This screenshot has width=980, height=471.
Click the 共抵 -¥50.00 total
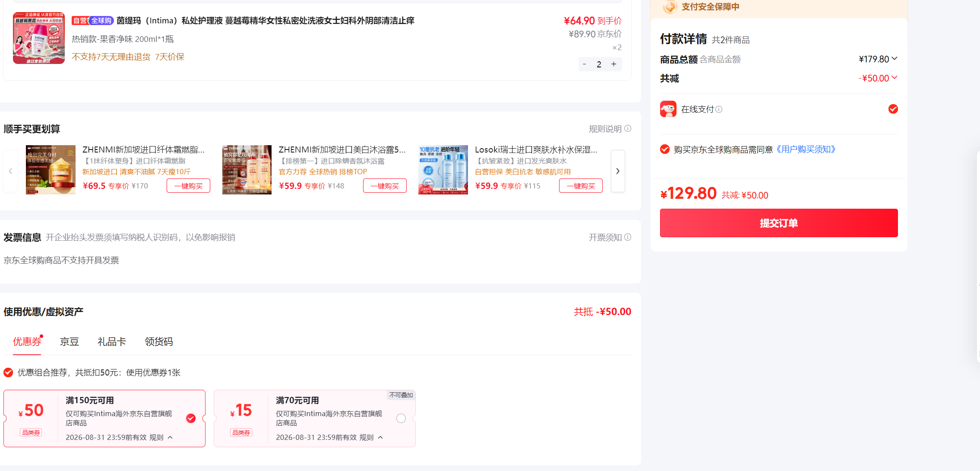coord(602,312)
